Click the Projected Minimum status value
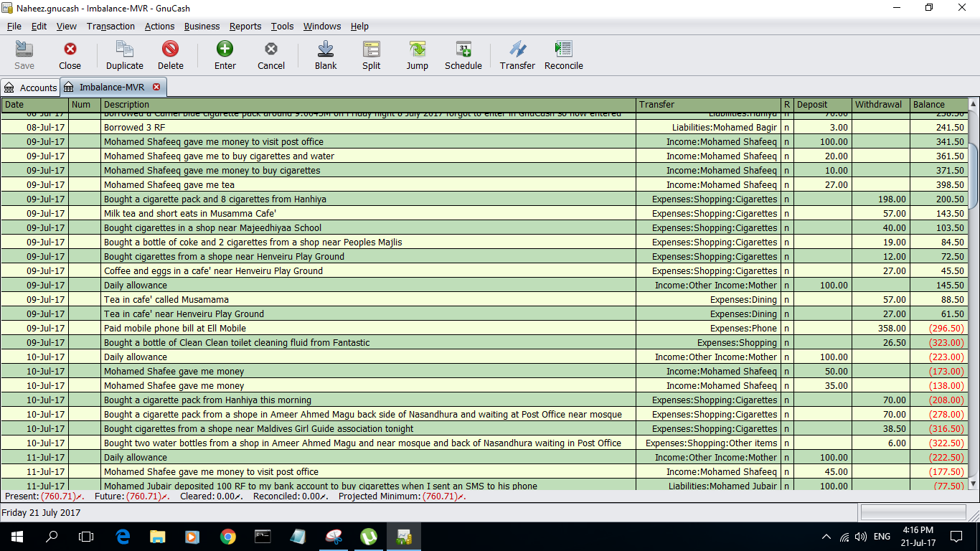The image size is (980, 551). click(443, 496)
